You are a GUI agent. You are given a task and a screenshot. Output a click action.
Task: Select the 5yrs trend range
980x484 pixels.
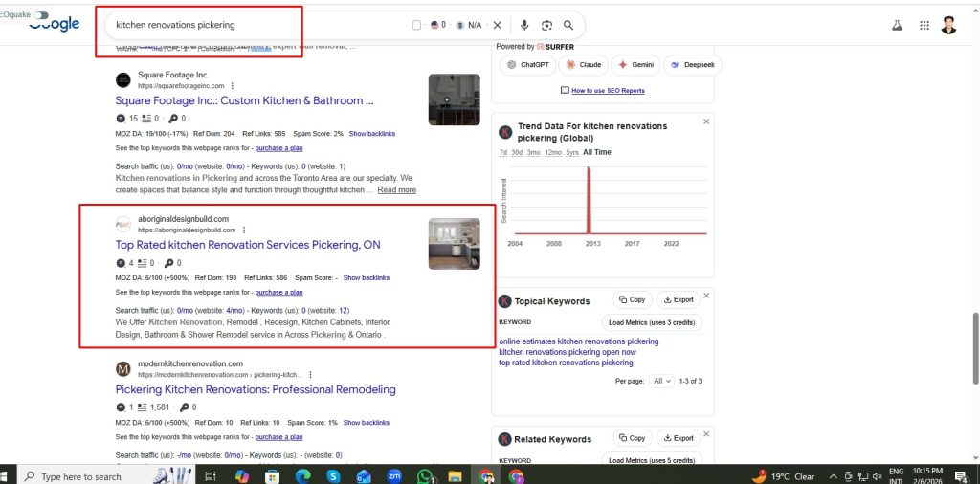pos(572,152)
